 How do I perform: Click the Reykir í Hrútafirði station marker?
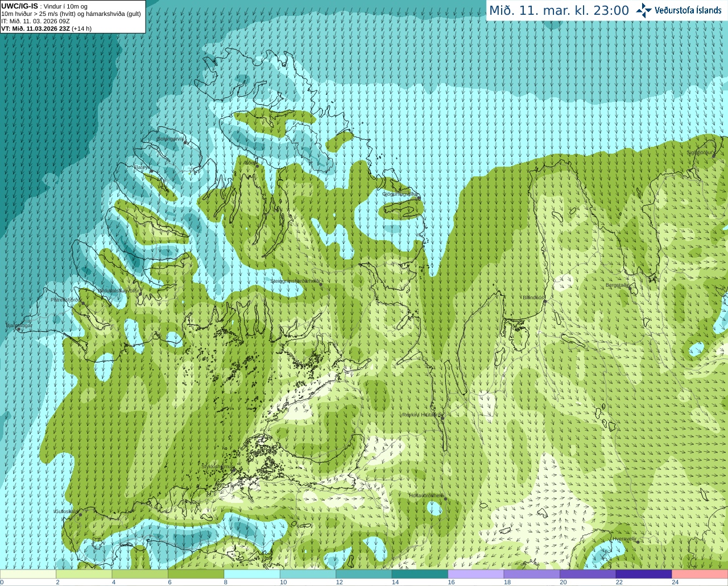(x=442, y=418)
